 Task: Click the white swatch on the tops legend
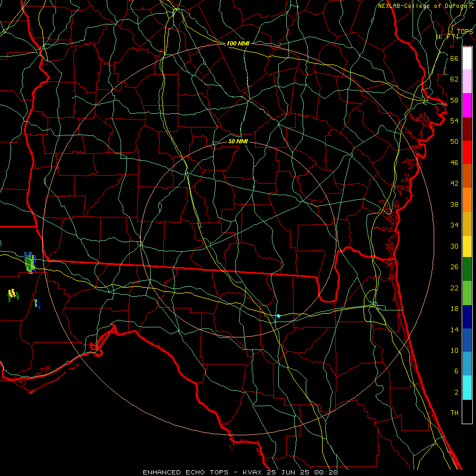tap(467, 58)
